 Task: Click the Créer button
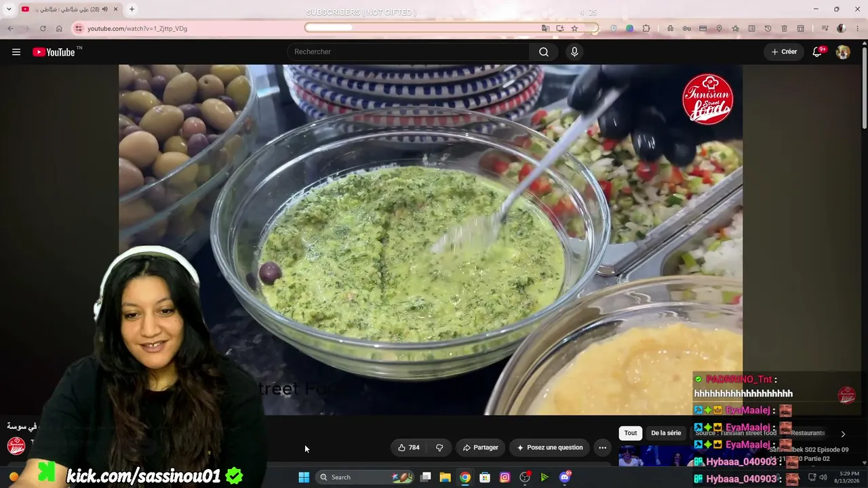coord(784,52)
